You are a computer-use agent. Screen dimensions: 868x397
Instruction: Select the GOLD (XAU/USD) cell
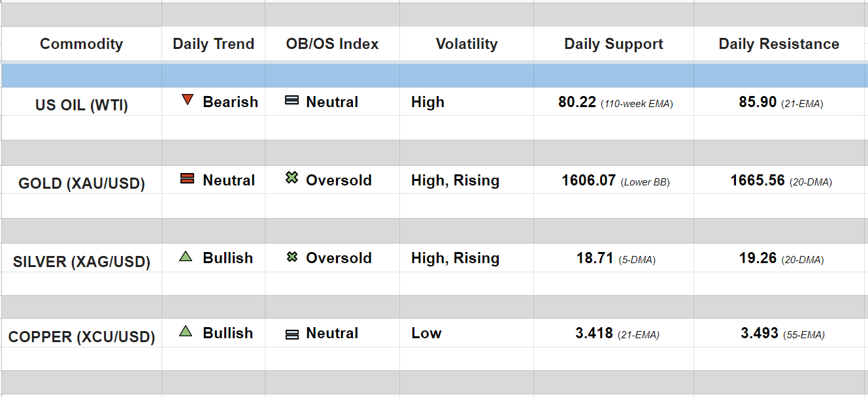(x=81, y=183)
